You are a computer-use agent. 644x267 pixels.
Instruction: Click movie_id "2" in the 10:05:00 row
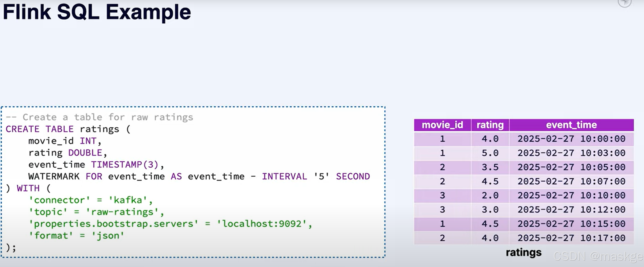click(443, 167)
